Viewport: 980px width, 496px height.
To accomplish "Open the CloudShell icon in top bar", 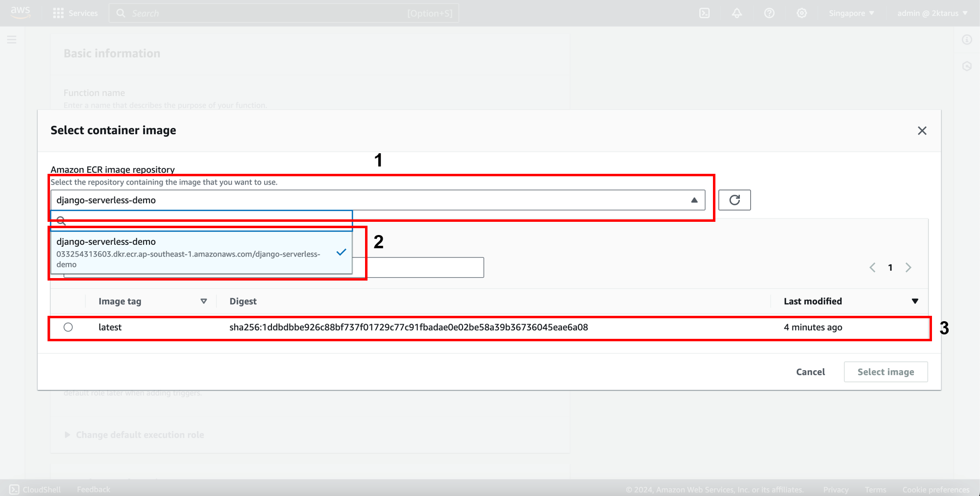I will point(704,13).
